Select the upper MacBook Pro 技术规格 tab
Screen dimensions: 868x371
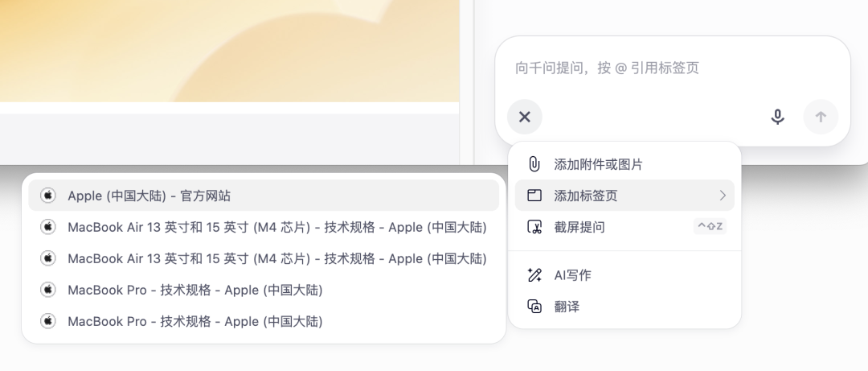click(x=264, y=290)
